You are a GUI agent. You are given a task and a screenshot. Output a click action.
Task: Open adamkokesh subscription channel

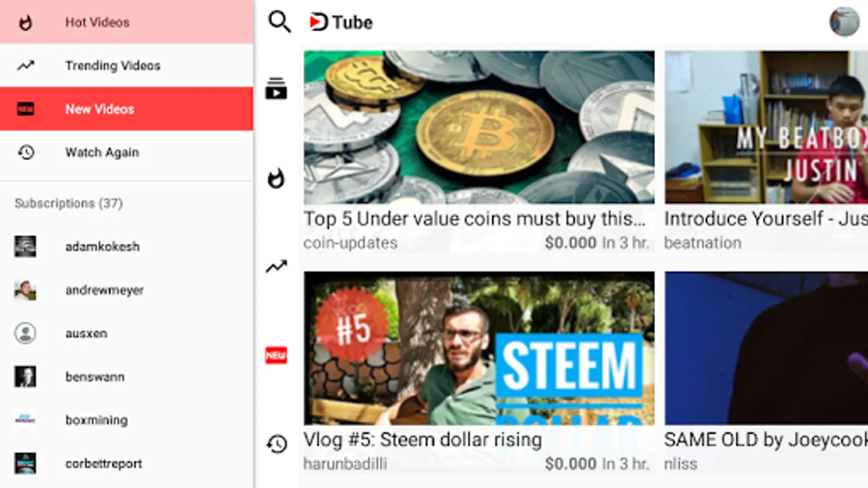click(126, 246)
